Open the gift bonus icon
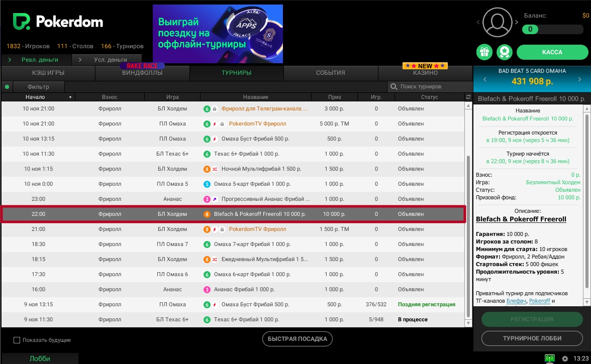This screenshot has width=591, height=364. [x=484, y=52]
